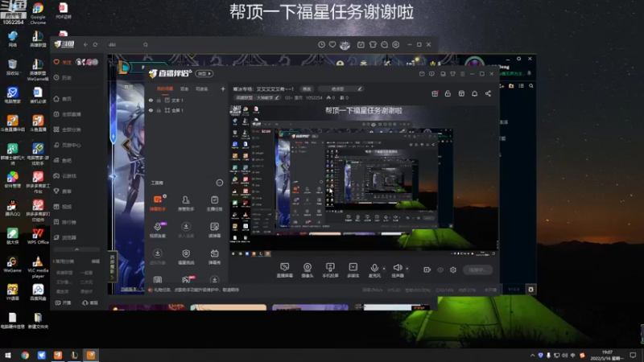Expand the 工具箱 more options circle

(219, 183)
